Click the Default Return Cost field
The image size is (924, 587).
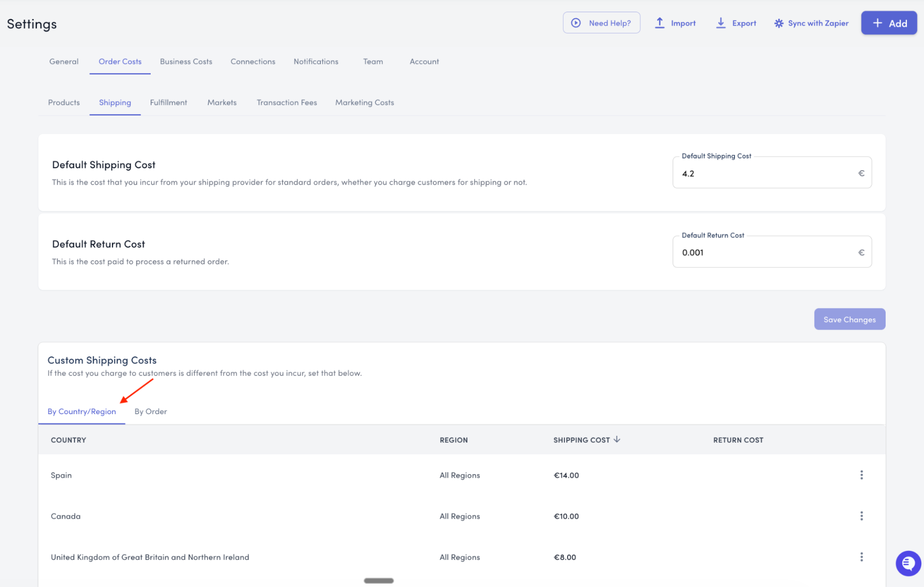[x=767, y=252]
